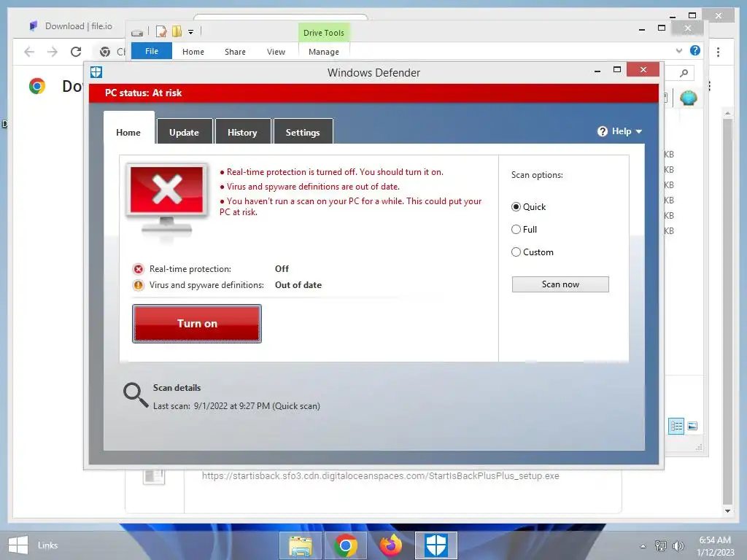Show hidden tray icons arrow

coord(643,546)
